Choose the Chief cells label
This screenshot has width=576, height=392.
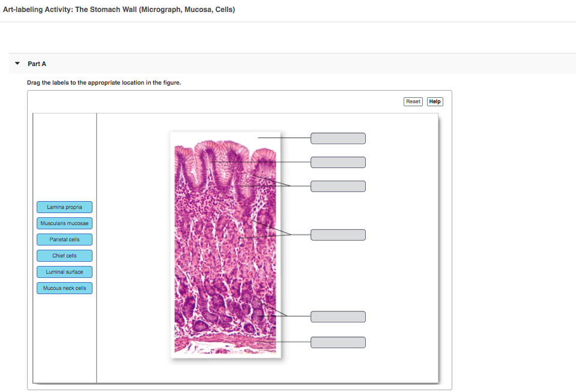tap(64, 256)
